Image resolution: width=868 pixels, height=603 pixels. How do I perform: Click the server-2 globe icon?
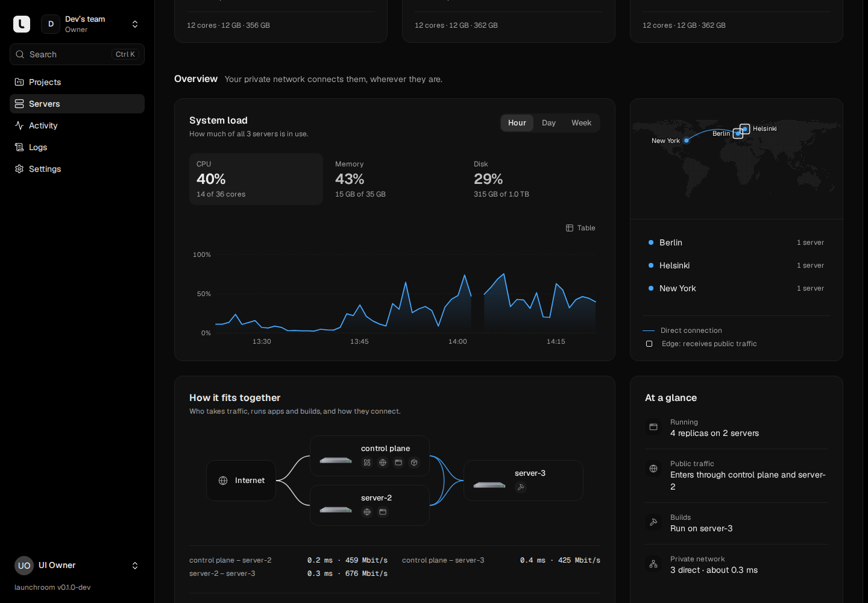pos(367,512)
